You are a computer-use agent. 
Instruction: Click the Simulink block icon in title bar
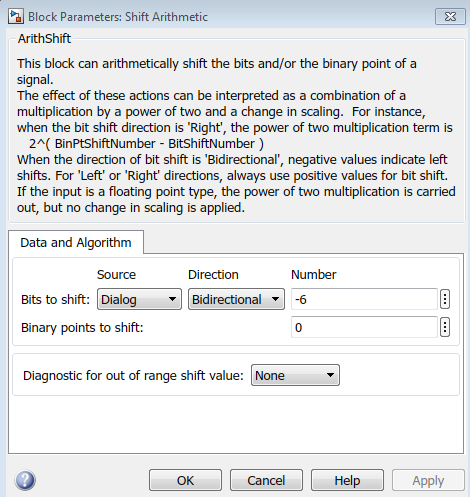16,16
